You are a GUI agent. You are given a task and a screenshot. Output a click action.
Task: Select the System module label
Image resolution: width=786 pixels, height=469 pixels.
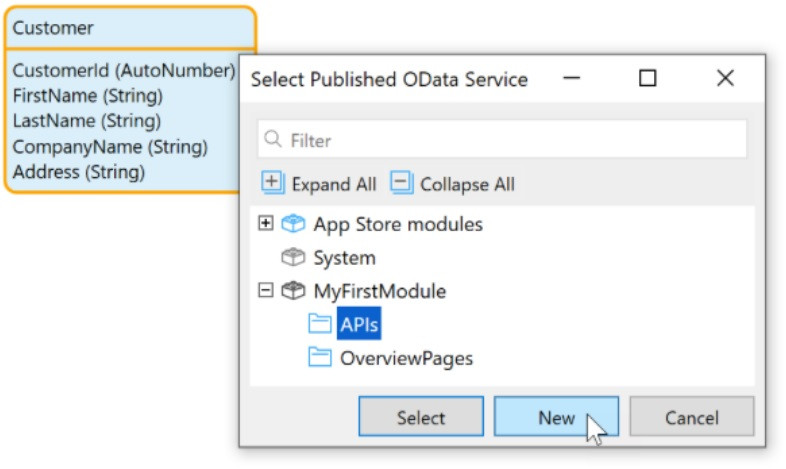pos(344,258)
